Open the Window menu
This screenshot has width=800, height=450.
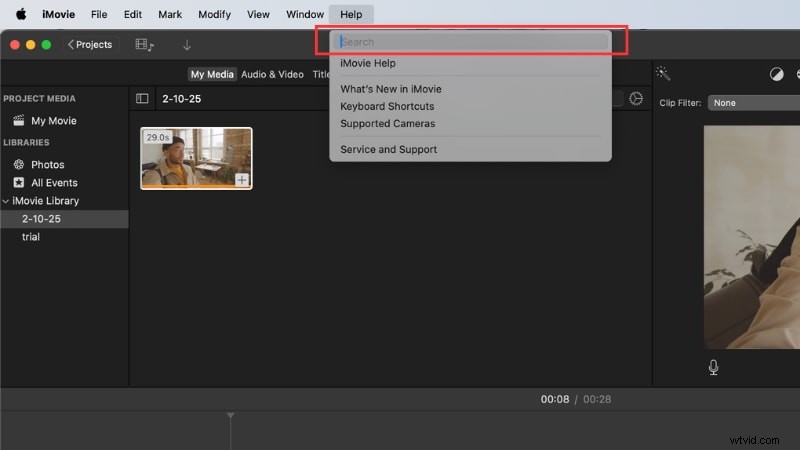[305, 14]
